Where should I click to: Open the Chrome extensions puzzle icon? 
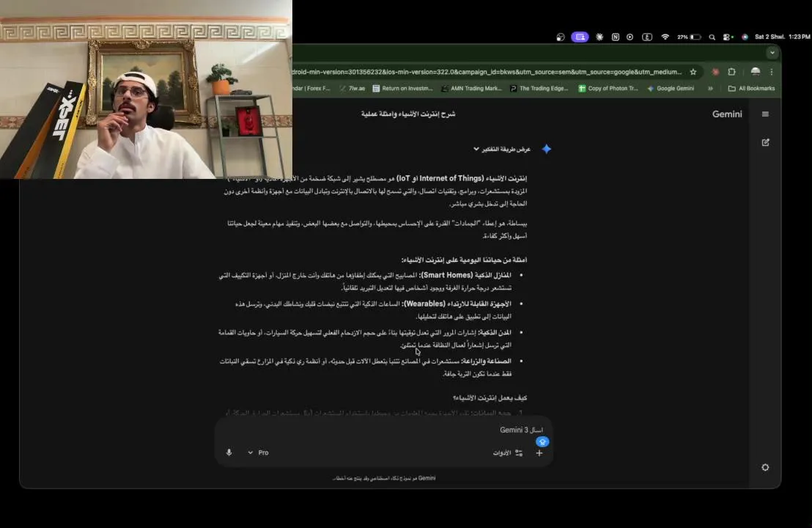coord(731,72)
